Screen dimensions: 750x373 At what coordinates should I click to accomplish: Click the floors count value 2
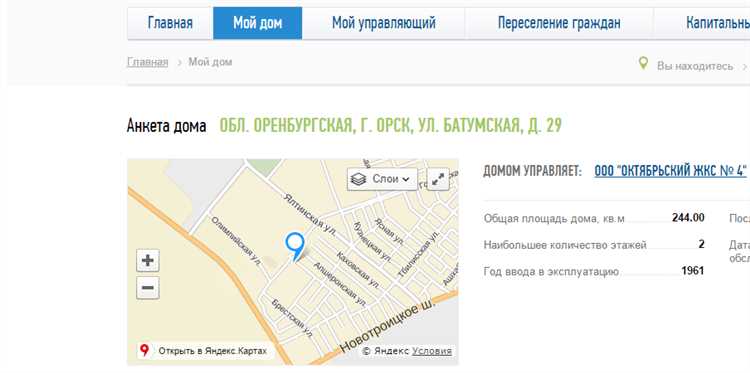pos(701,244)
